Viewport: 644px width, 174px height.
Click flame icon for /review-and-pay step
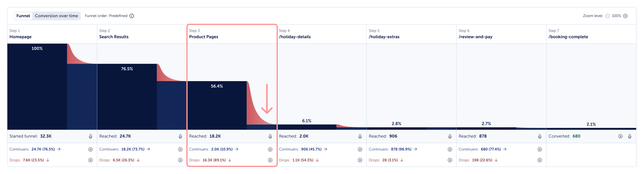(540, 136)
